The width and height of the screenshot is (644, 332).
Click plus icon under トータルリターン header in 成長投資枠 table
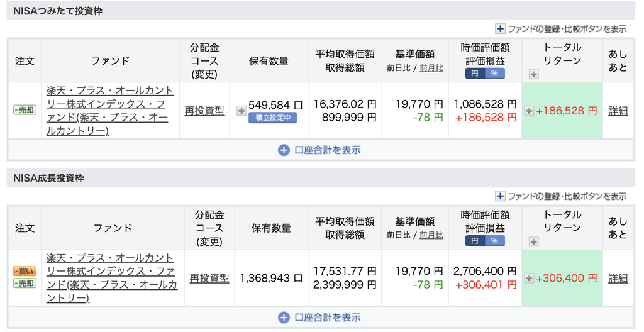pos(533,241)
